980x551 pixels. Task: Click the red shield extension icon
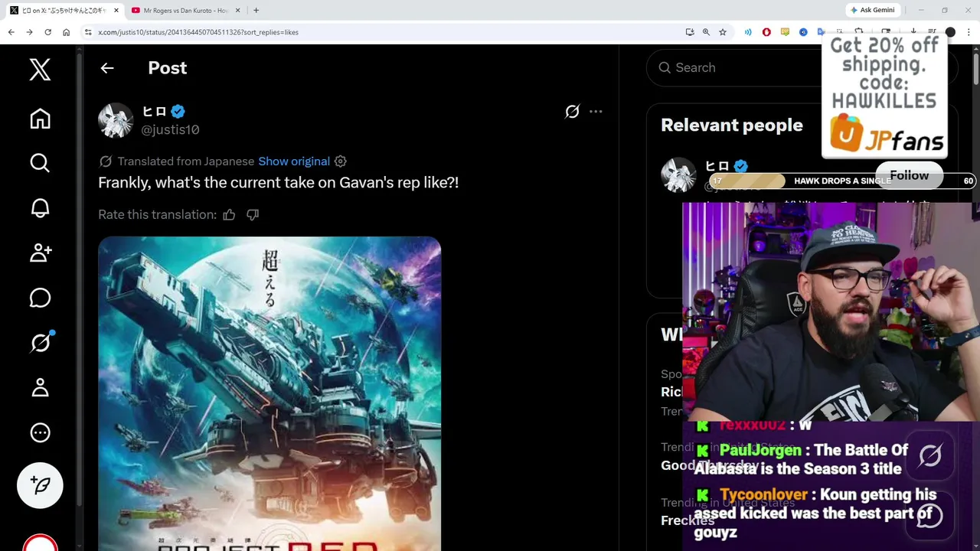point(766,32)
